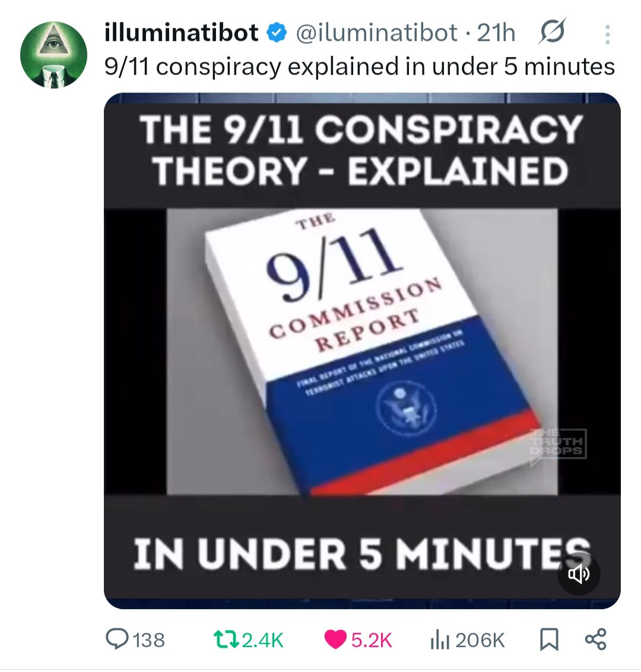Play the 9/11 Commission Report video

click(x=362, y=351)
